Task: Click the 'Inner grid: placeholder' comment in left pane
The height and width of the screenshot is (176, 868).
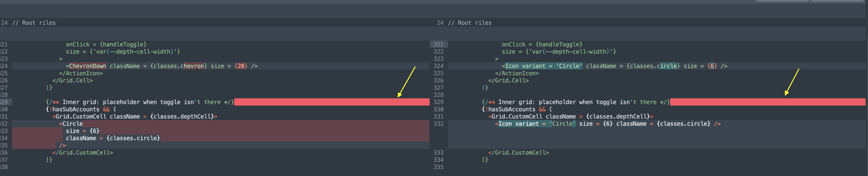Action: point(140,102)
